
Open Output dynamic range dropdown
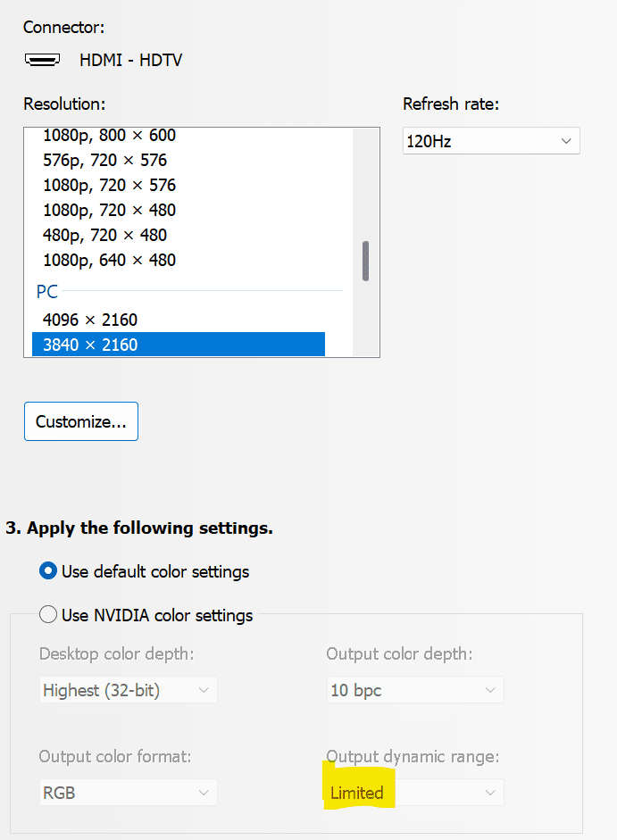pyautogui.click(x=414, y=793)
